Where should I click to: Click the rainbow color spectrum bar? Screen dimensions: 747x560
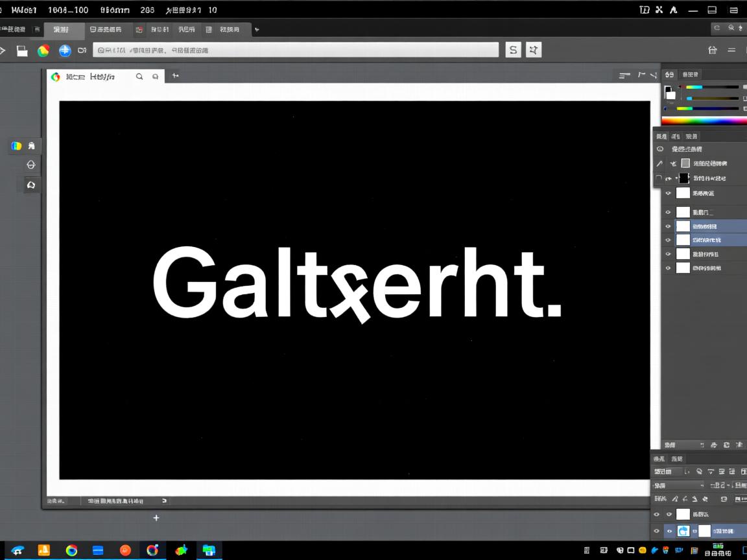click(704, 121)
